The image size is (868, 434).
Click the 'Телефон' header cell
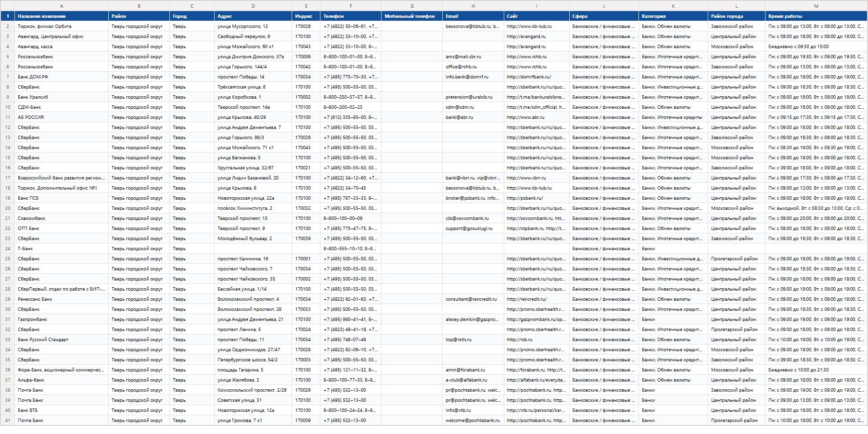pyautogui.click(x=351, y=16)
